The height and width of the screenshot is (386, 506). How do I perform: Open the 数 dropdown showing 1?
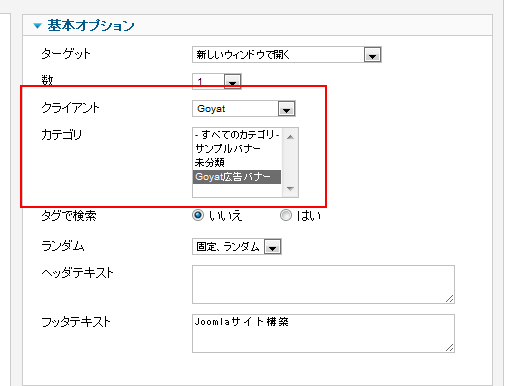pos(217,81)
